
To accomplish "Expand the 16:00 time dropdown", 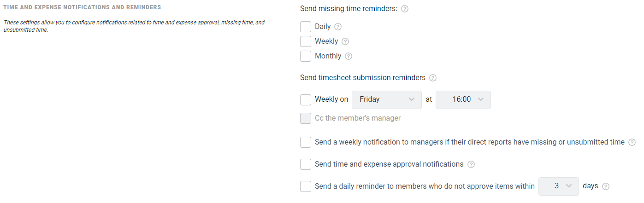I will click(463, 99).
